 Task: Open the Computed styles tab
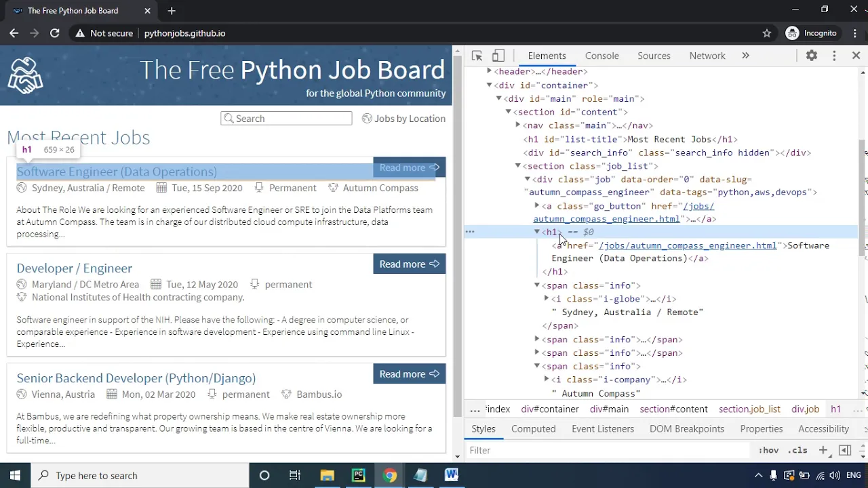[534, 428]
